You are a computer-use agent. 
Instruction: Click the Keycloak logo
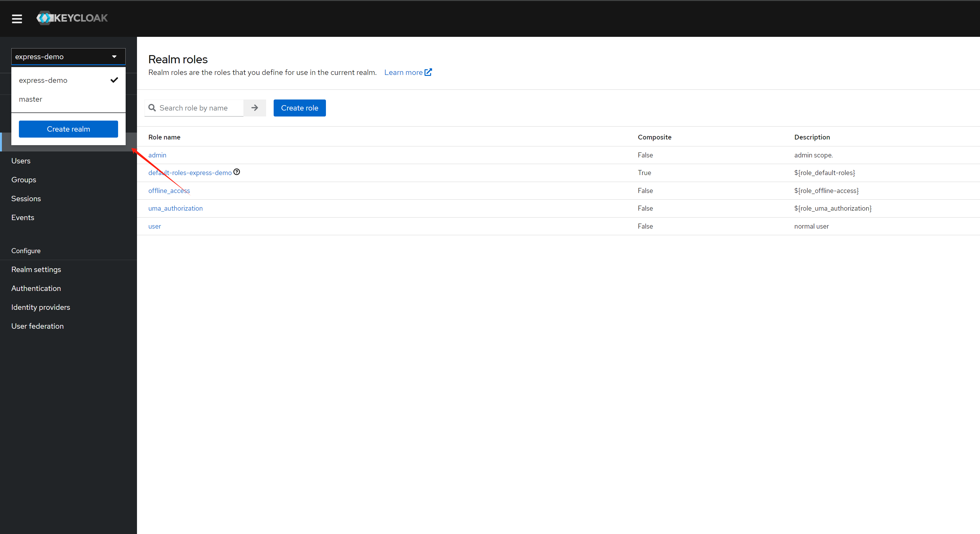72,18
